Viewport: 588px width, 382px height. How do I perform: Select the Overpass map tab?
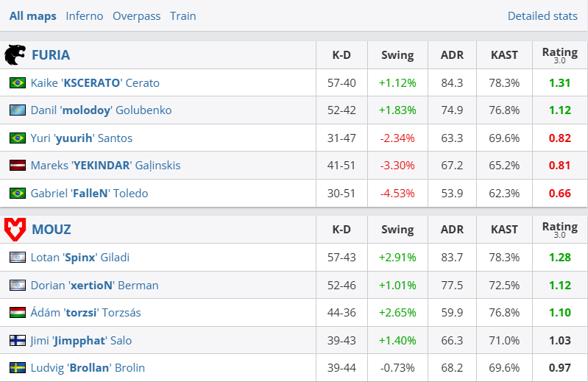[x=136, y=15]
